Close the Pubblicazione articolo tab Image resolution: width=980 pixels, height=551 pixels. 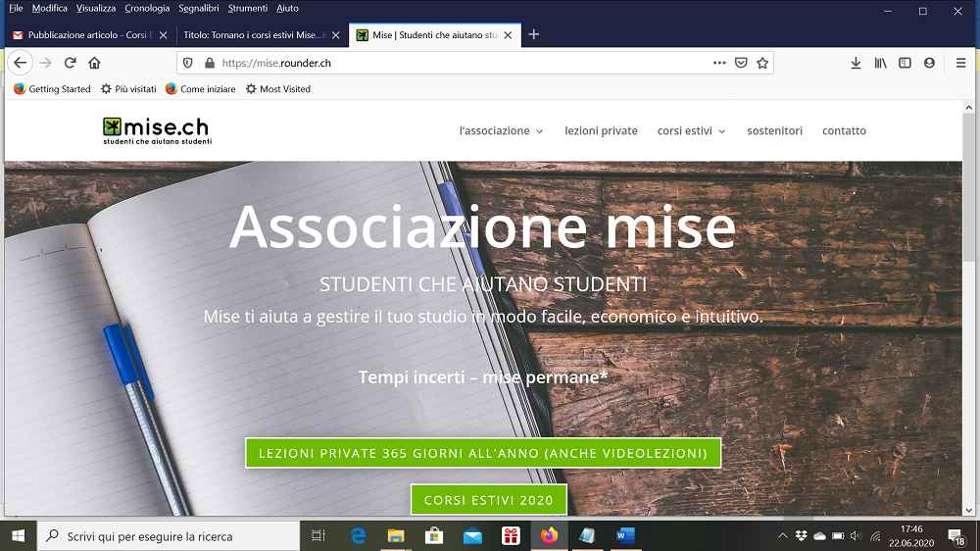click(163, 35)
